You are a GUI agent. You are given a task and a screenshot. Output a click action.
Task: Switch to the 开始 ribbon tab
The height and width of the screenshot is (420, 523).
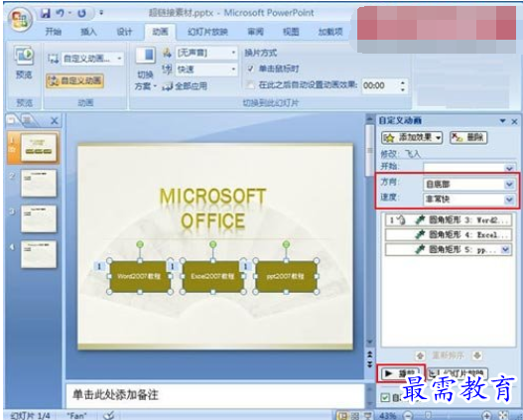click(x=54, y=32)
